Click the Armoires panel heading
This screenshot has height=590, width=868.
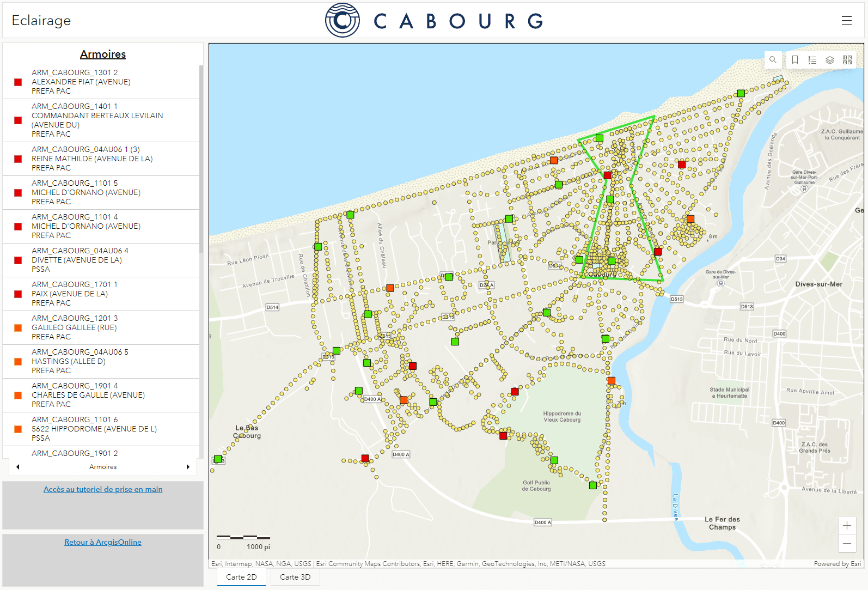(103, 54)
